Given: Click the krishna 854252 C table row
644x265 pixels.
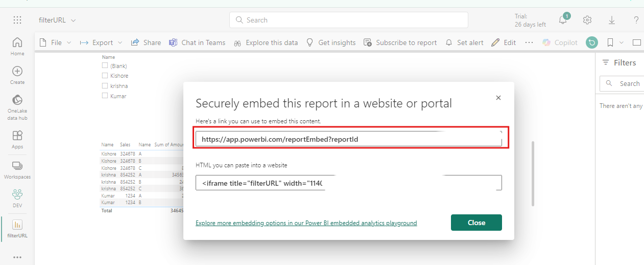Looking at the screenshot, I should [142, 188].
